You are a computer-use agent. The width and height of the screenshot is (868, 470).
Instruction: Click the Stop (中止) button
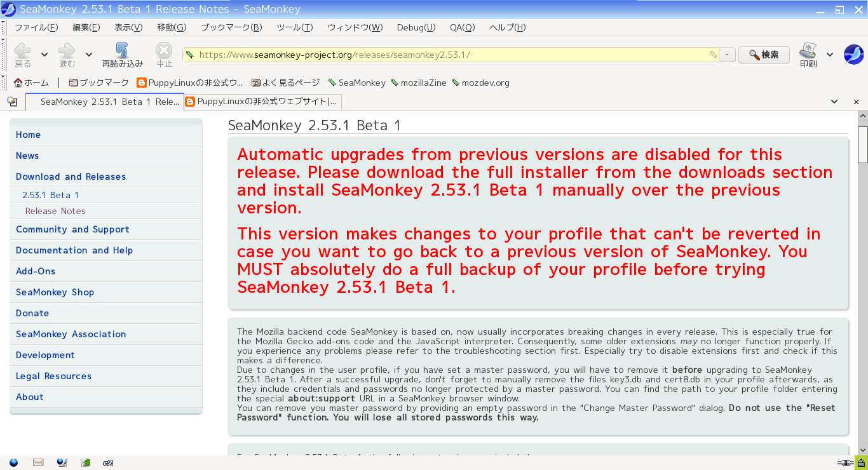tap(165, 55)
